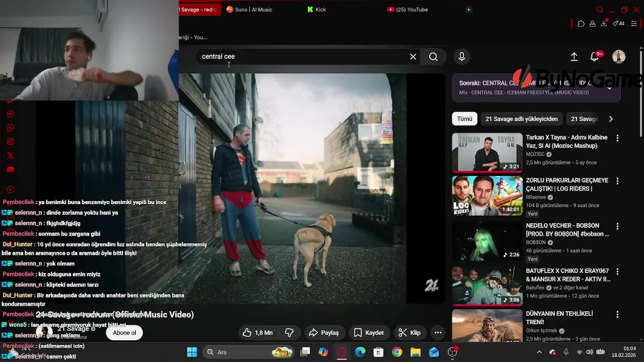Start voice search with the microphone
This screenshot has height=362, width=644.
coord(461,57)
